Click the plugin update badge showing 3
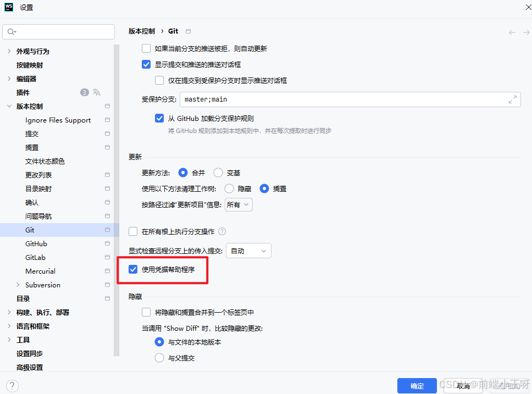The image size is (532, 394). tap(85, 92)
